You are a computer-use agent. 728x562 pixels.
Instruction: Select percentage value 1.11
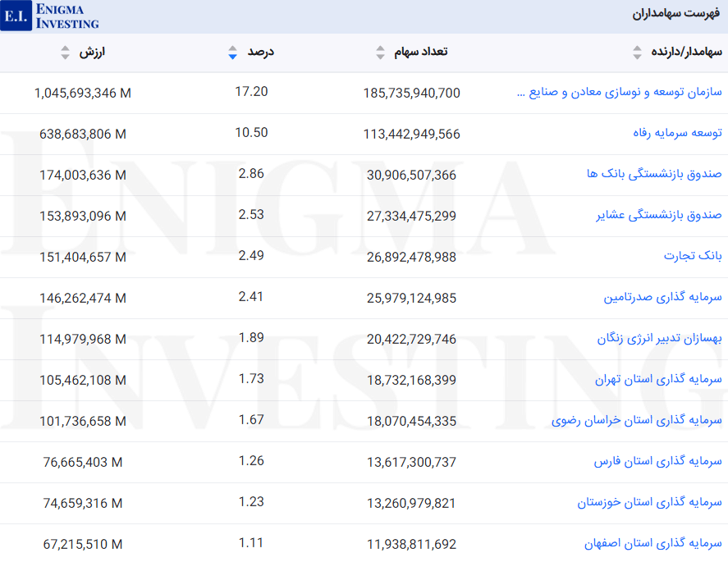[x=251, y=542]
